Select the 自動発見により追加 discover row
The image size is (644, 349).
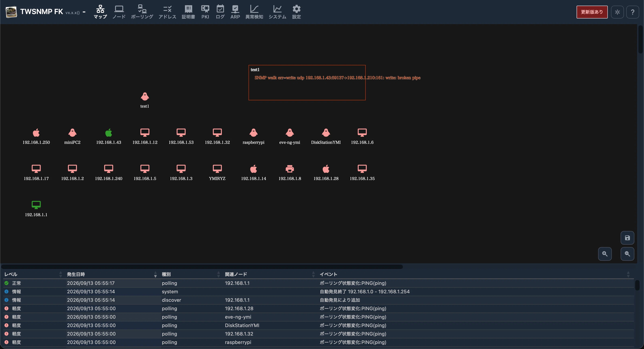point(319,300)
